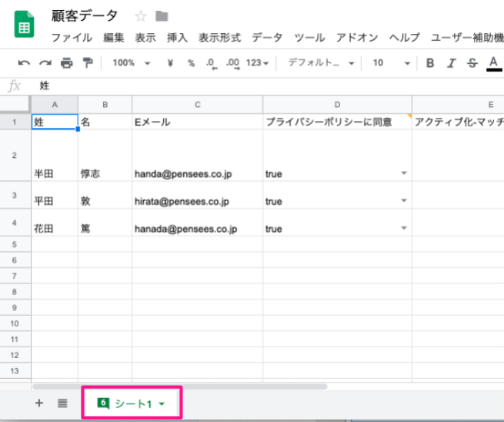Click the redo arrow icon
Image resolution: width=504 pixels, height=422 pixels.
[x=45, y=63]
